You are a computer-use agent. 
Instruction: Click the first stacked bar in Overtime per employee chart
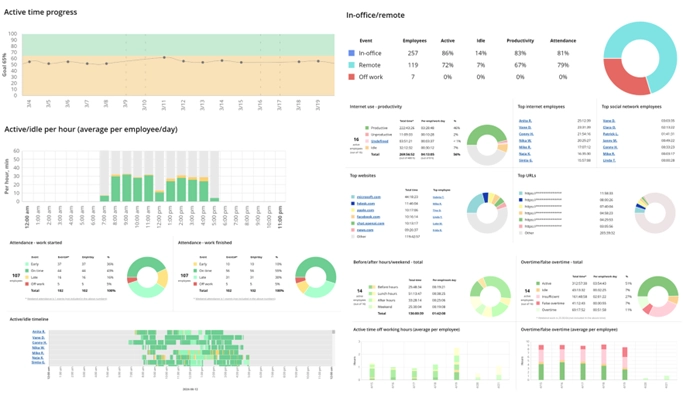541,362
